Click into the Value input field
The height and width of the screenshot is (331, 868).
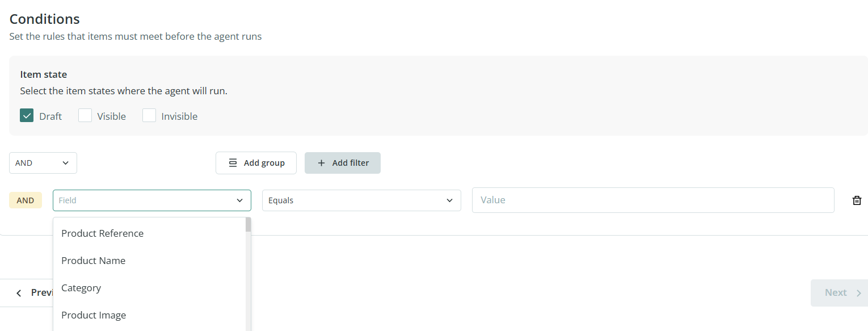click(652, 200)
